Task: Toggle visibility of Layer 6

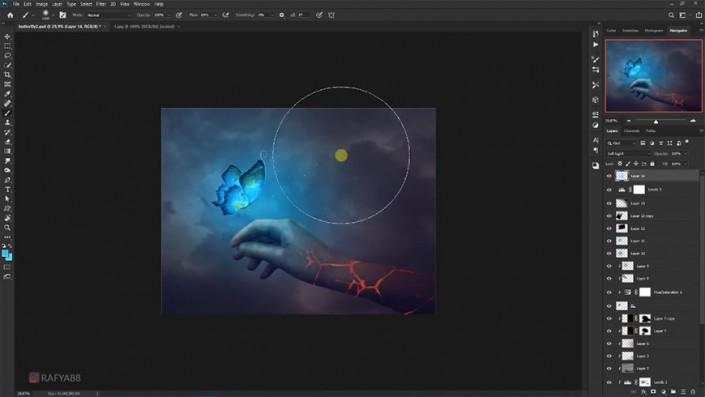Action: [609, 343]
